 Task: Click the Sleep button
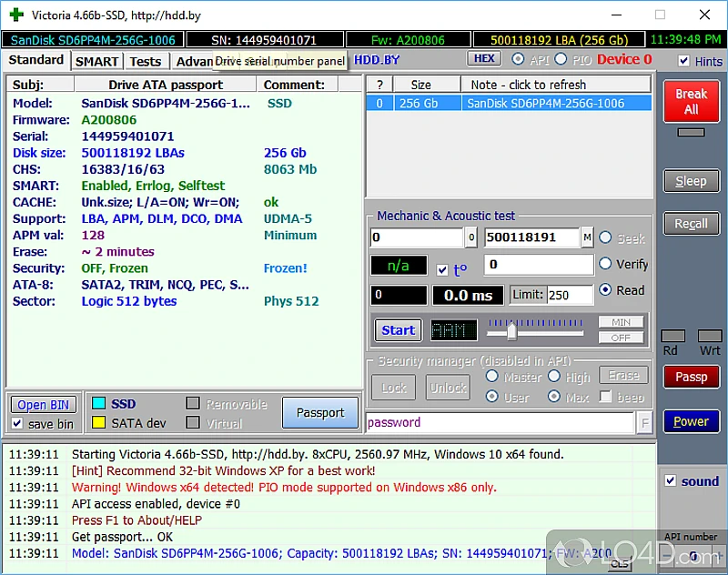(x=691, y=181)
